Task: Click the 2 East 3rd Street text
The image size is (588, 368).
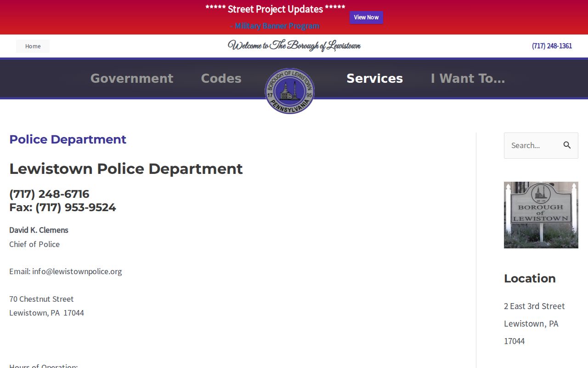Action: (x=534, y=306)
